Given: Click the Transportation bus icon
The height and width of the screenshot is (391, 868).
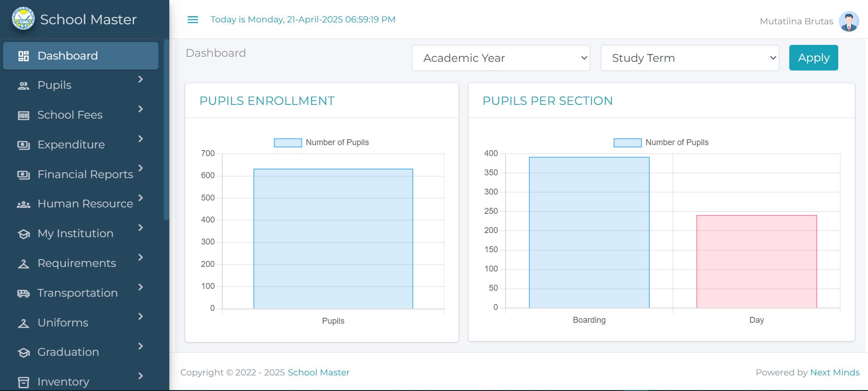Looking at the screenshot, I should pos(23,293).
